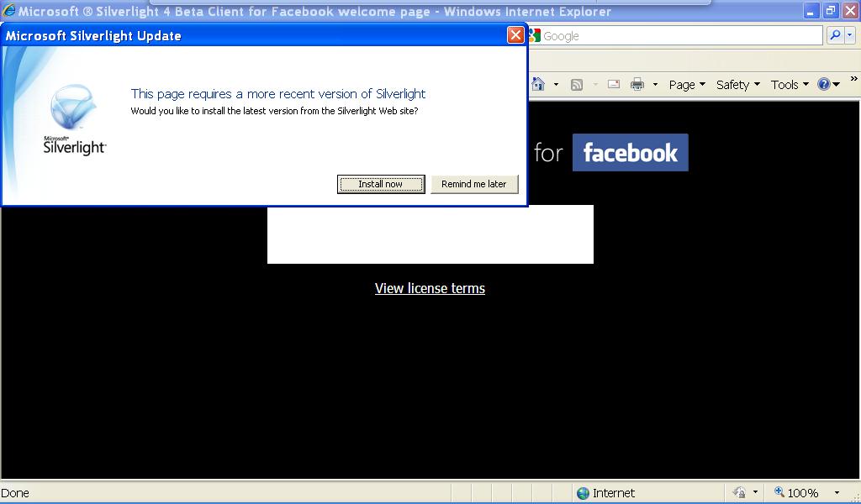Viewport: 861px width, 504px height.
Task: Show more toolbar items via chevron
Action: pyautogui.click(x=854, y=80)
